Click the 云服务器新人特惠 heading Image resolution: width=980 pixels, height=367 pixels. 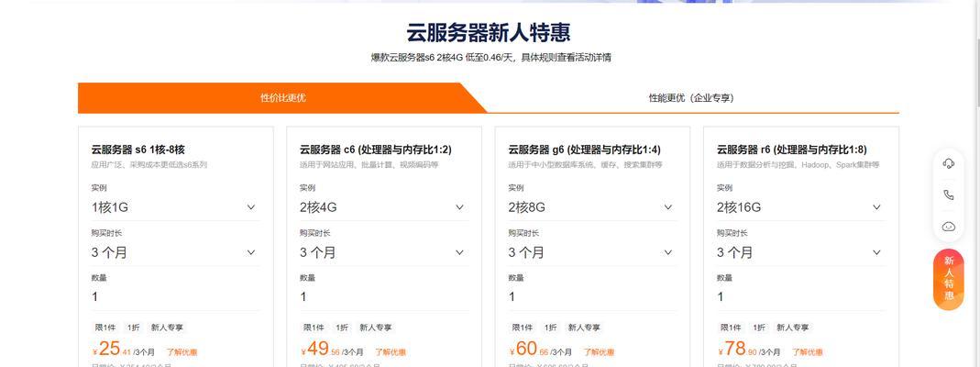pyautogui.click(x=489, y=32)
